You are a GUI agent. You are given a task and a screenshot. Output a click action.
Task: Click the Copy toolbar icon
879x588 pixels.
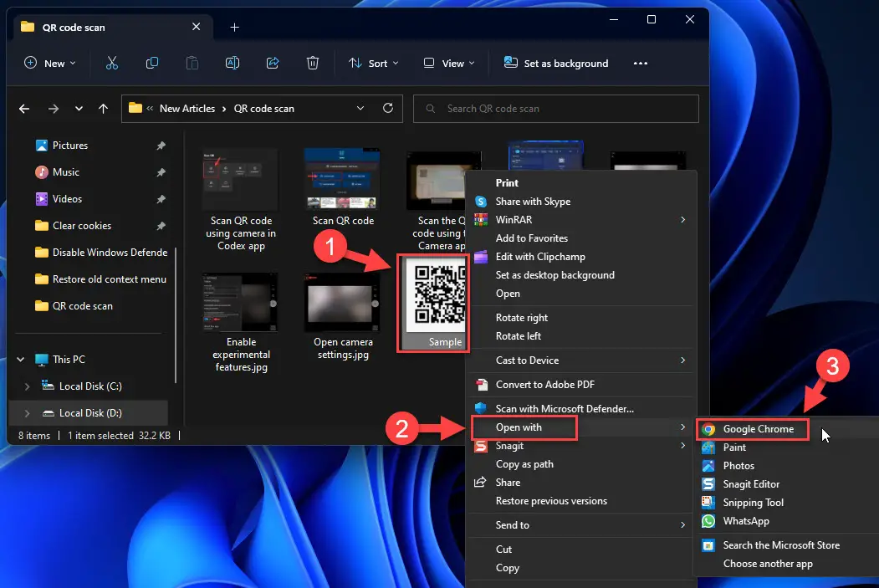click(152, 63)
